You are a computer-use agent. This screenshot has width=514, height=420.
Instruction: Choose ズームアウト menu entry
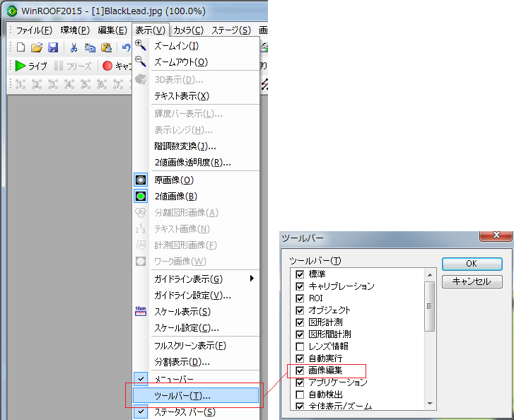tap(180, 62)
